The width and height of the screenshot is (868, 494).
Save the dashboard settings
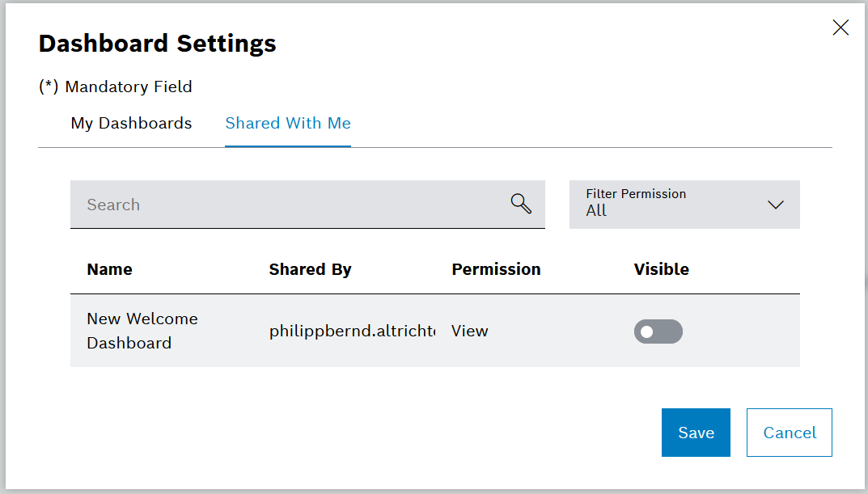696,433
